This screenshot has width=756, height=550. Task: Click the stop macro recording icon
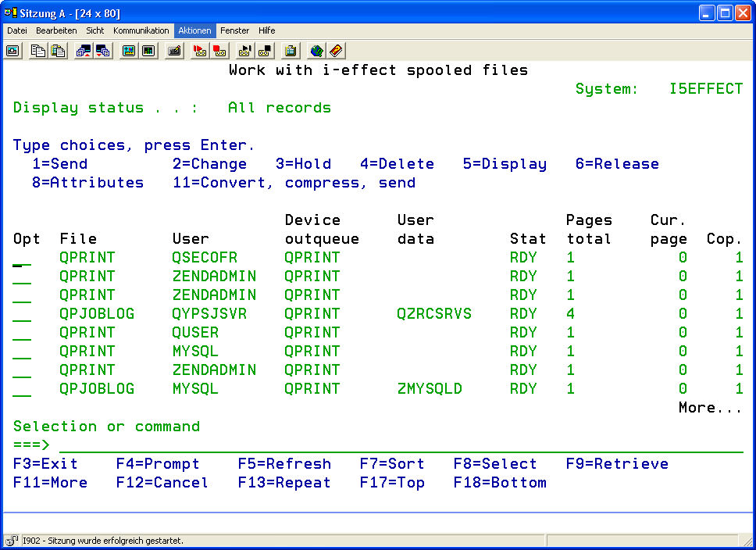[x=219, y=51]
